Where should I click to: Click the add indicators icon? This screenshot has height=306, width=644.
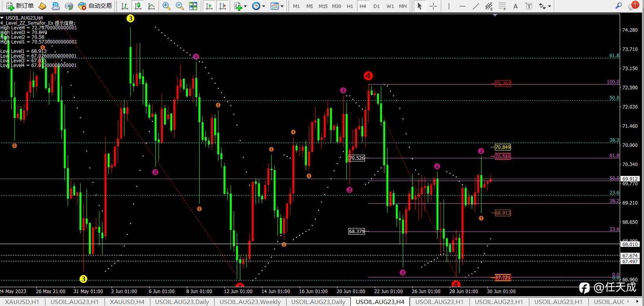[x=238, y=6]
